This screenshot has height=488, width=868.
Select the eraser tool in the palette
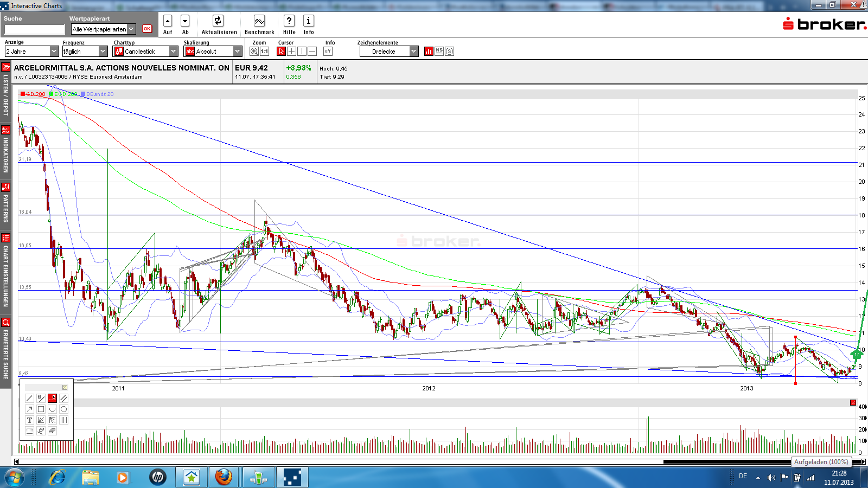click(41, 432)
